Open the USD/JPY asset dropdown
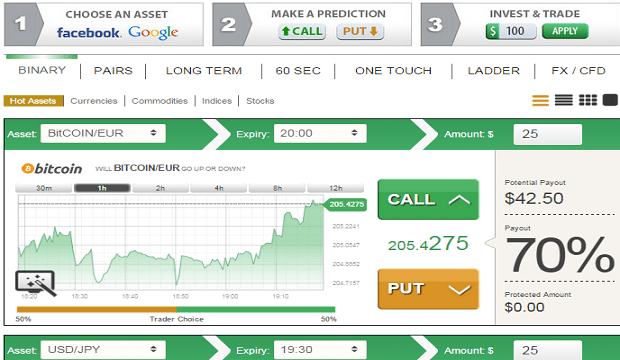The height and width of the screenshot is (360, 620). click(x=103, y=350)
